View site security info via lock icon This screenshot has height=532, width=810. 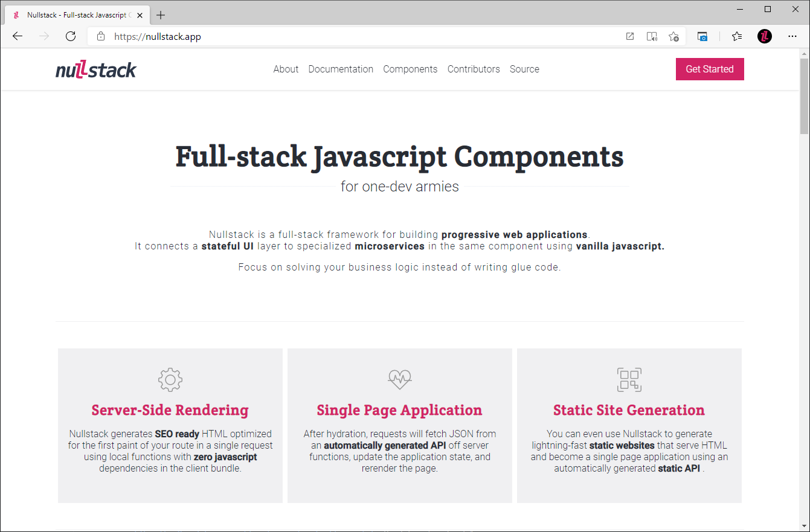[x=101, y=36]
